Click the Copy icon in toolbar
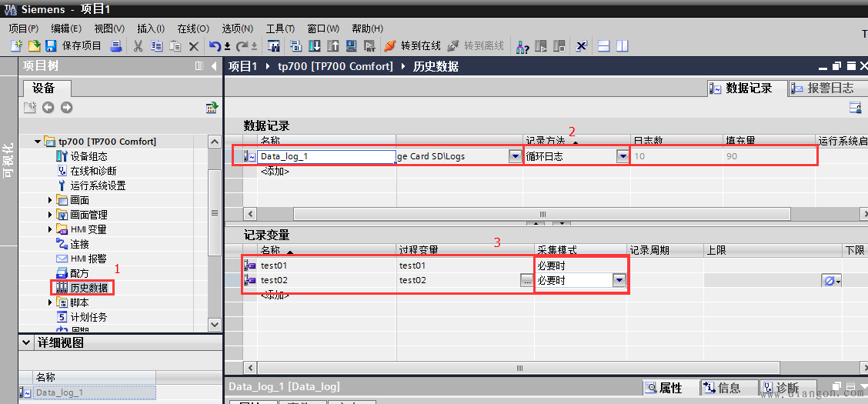 pyautogui.click(x=157, y=46)
